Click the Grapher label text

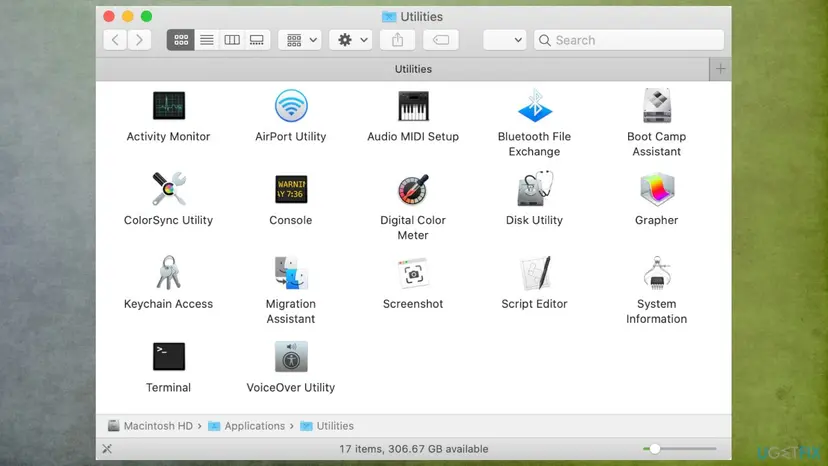656,220
